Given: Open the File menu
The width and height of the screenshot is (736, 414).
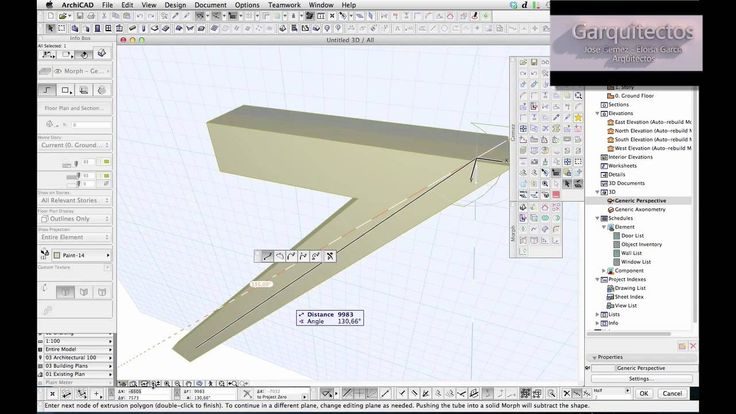Looking at the screenshot, I should (x=107, y=5).
